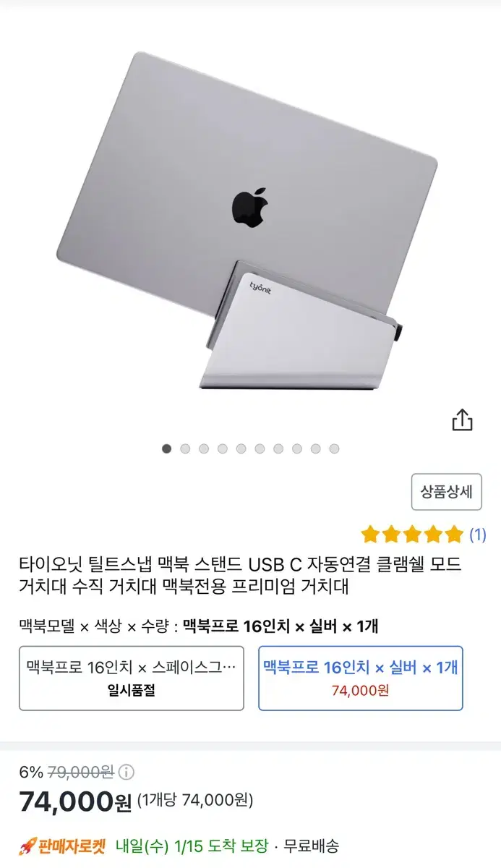This screenshot has height=868, width=501.
Task: Tap the 무료배송 free shipping label
Action: coord(311,846)
